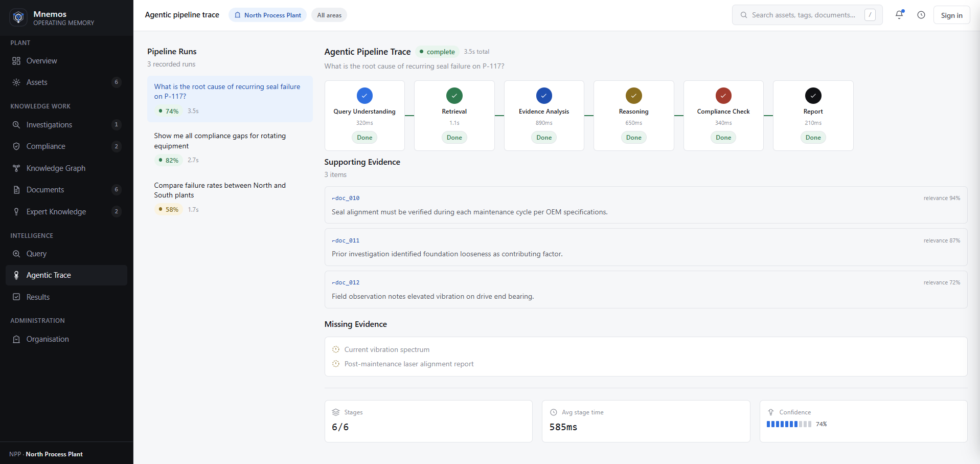Click the Done badge under Compliance Check

click(x=723, y=138)
